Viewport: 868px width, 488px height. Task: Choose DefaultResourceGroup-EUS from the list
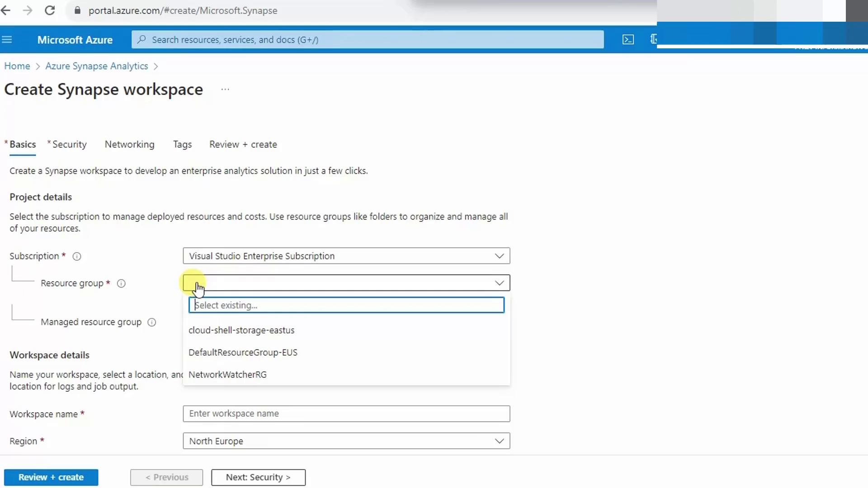pyautogui.click(x=243, y=352)
